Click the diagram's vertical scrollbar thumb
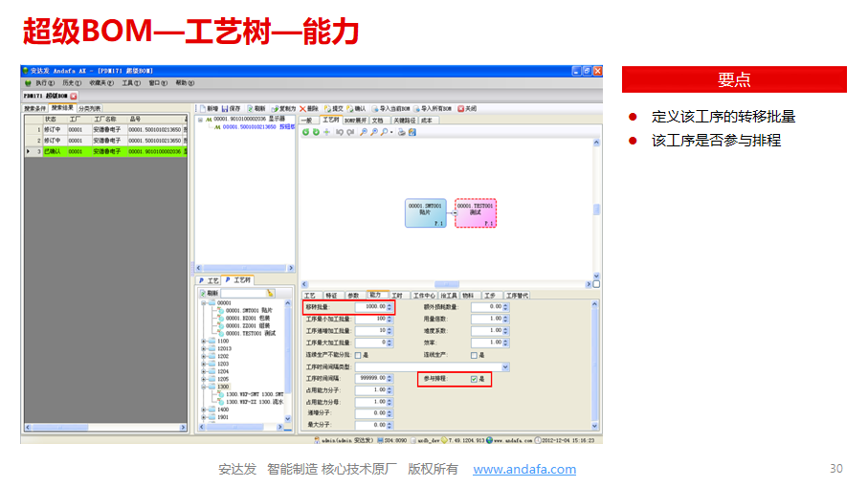868x487 pixels. pyautogui.click(x=597, y=210)
